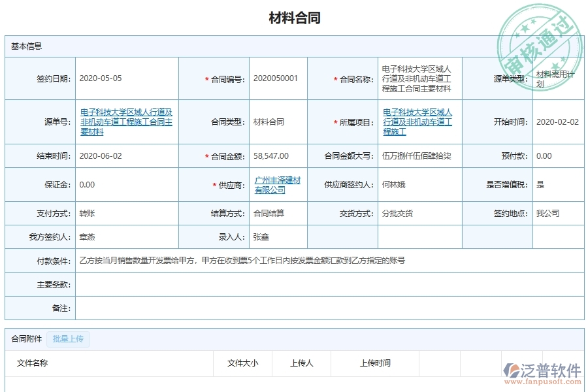The width and height of the screenshot is (588, 392).
Task: Open the 所属项目 project link
Action: click(x=418, y=122)
